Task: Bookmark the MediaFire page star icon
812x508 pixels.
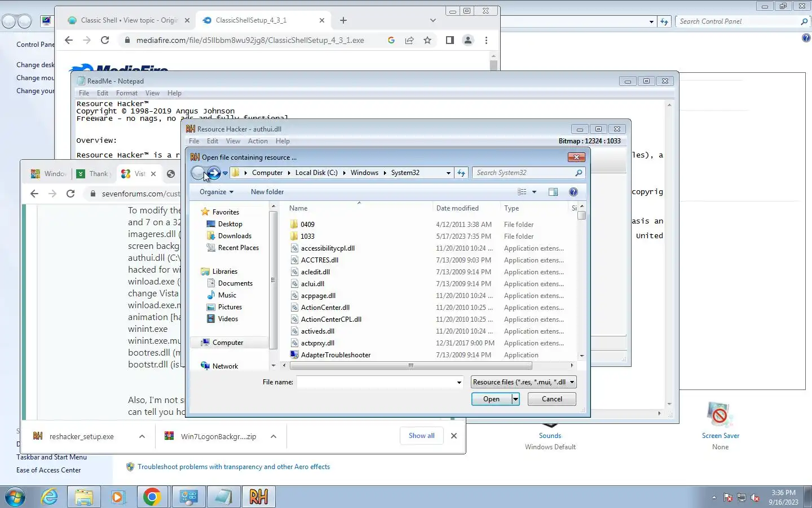Action: click(x=427, y=40)
